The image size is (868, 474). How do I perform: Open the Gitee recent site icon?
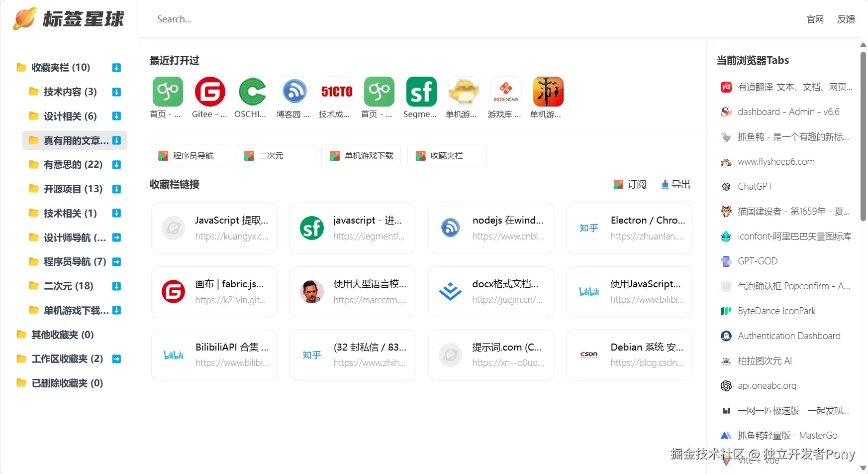[x=210, y=92]
